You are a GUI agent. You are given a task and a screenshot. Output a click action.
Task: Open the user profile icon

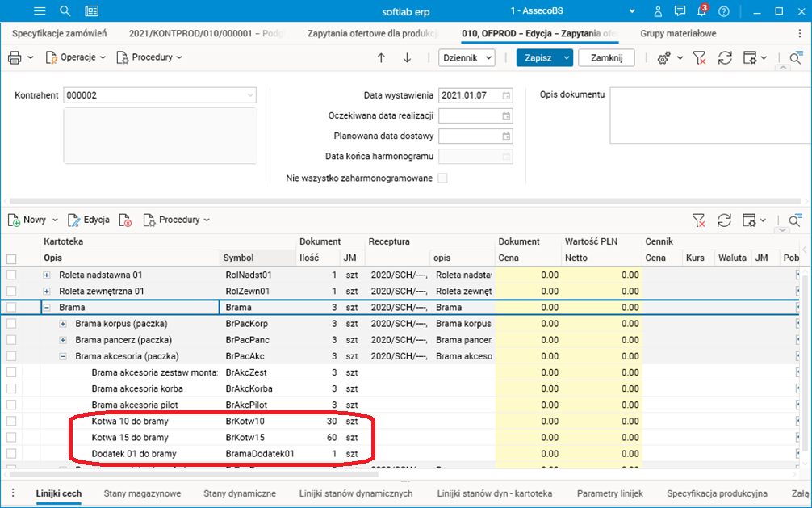point(658,10)
